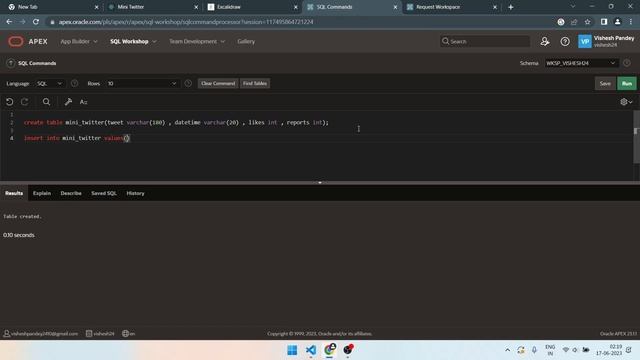
Task: Click the "Table created." result text
Action: coord(22,216)
